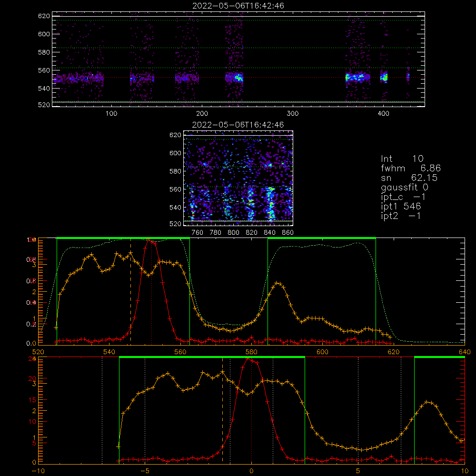Click the red Gaussian peak in the upper profile plot
Screen dimensions: 476x476
(x=149, y=240)
